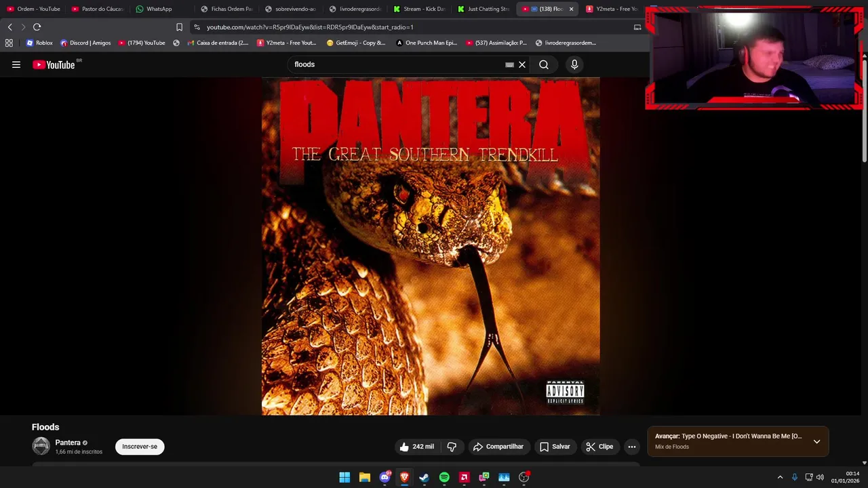
Task: Switch to the Pastor do Cáucaso tab
Action: tap(98, 9)
